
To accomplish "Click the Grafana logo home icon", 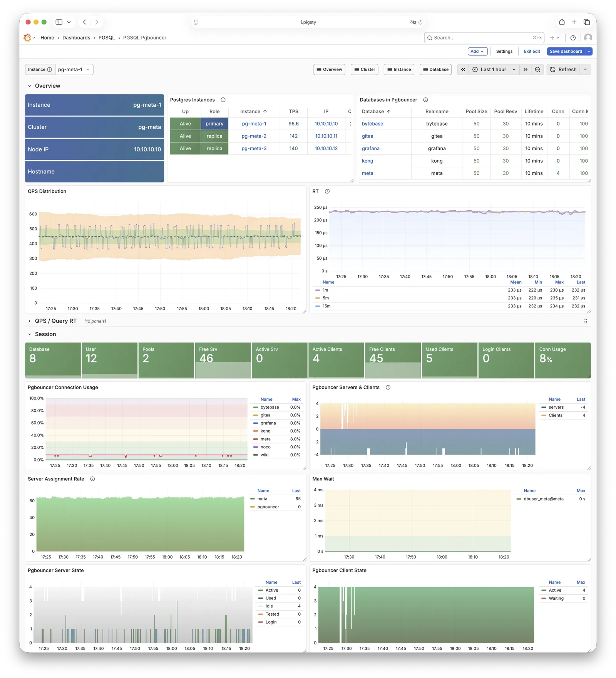I will pyautogui.click(x=27, y=38).
